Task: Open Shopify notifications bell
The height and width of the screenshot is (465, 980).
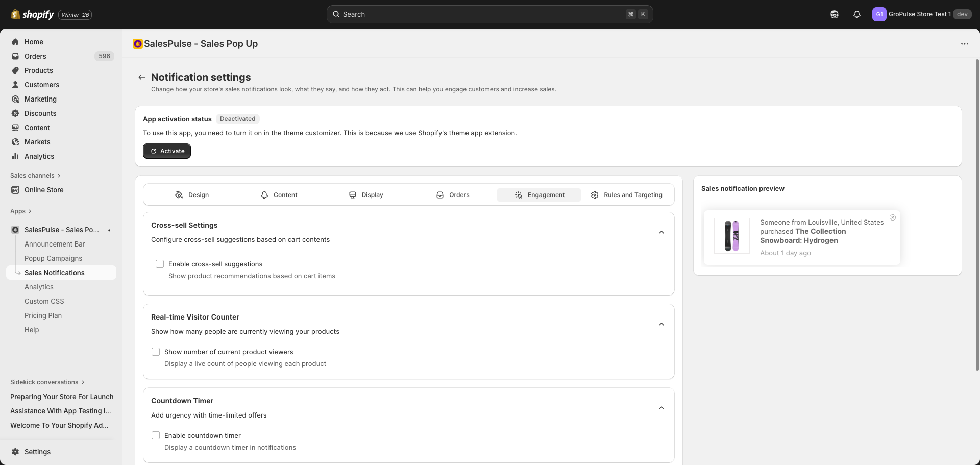Action: click(x=856, y=14)
